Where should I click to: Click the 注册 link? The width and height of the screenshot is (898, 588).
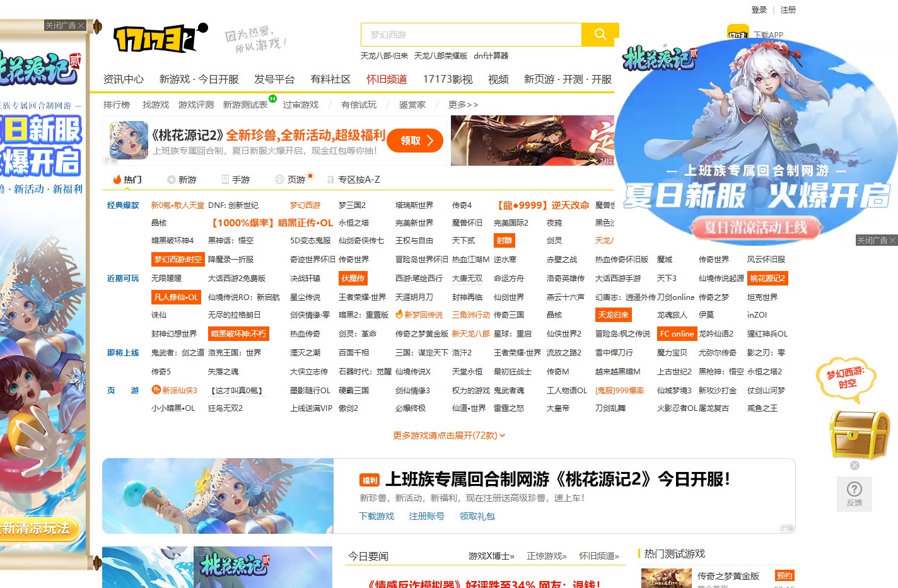coord(788,10)
